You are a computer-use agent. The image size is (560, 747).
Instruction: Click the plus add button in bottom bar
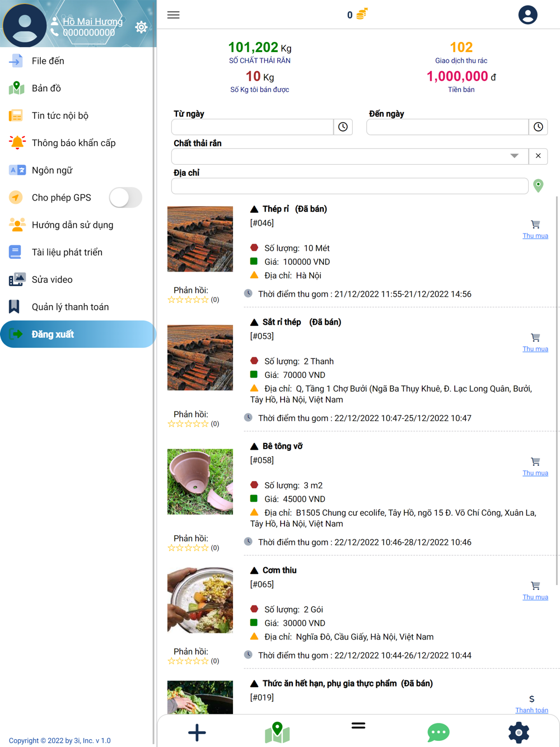[197, 732]
